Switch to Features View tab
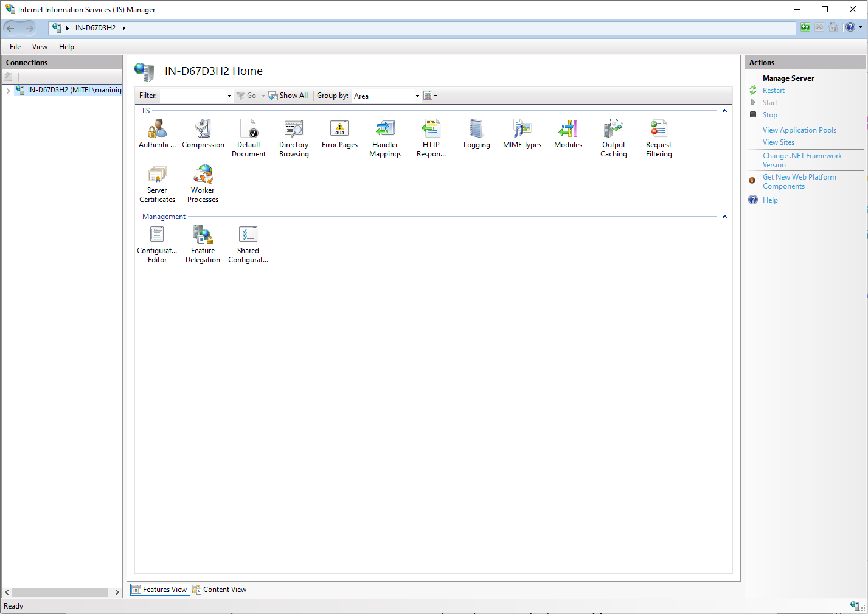Screen dimensions: 868x614 coord(160,590)
